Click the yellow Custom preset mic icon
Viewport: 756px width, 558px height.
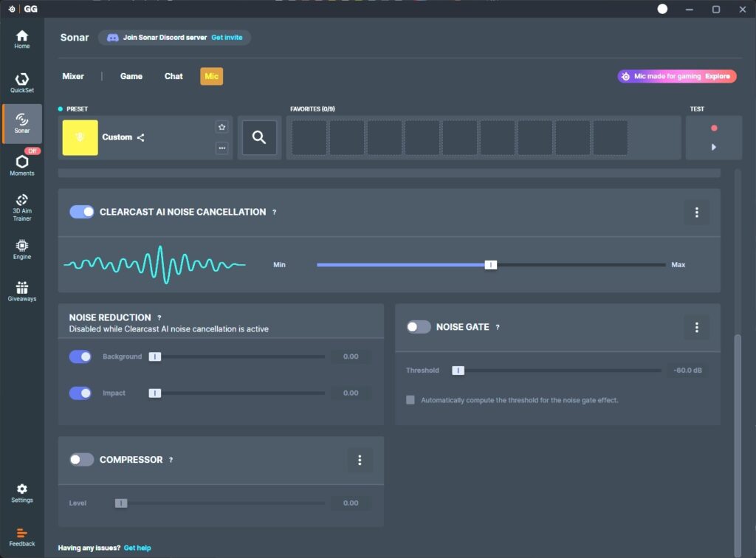click(x=80, y=137)
